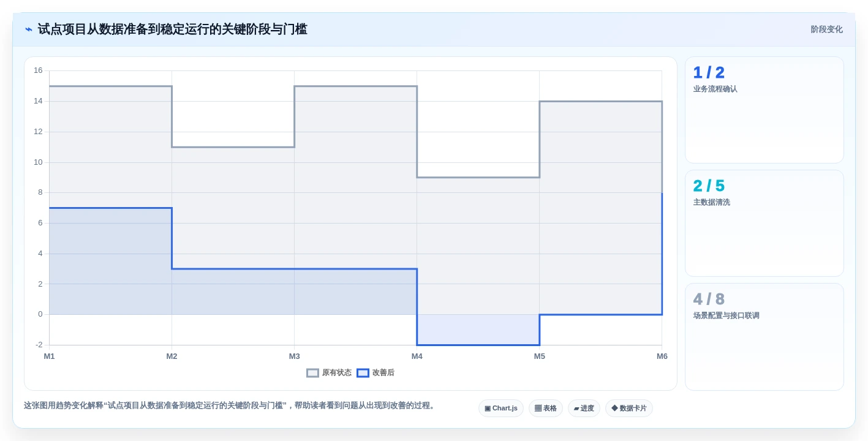Screen dimensions: 868x441
Task: Toggle the 原有状态 legend swatch
Action: tap(312, 373)
